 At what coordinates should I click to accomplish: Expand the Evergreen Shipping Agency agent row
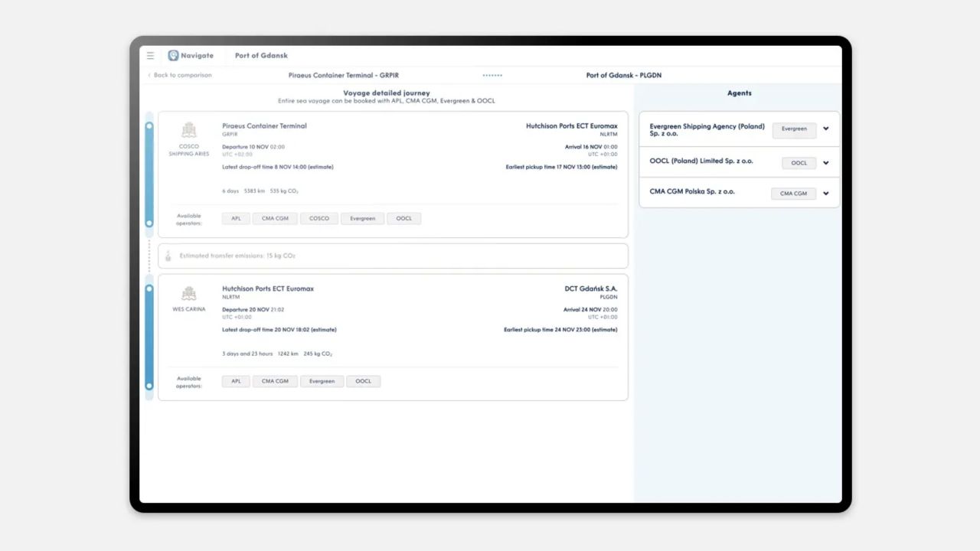coord(826,129)
